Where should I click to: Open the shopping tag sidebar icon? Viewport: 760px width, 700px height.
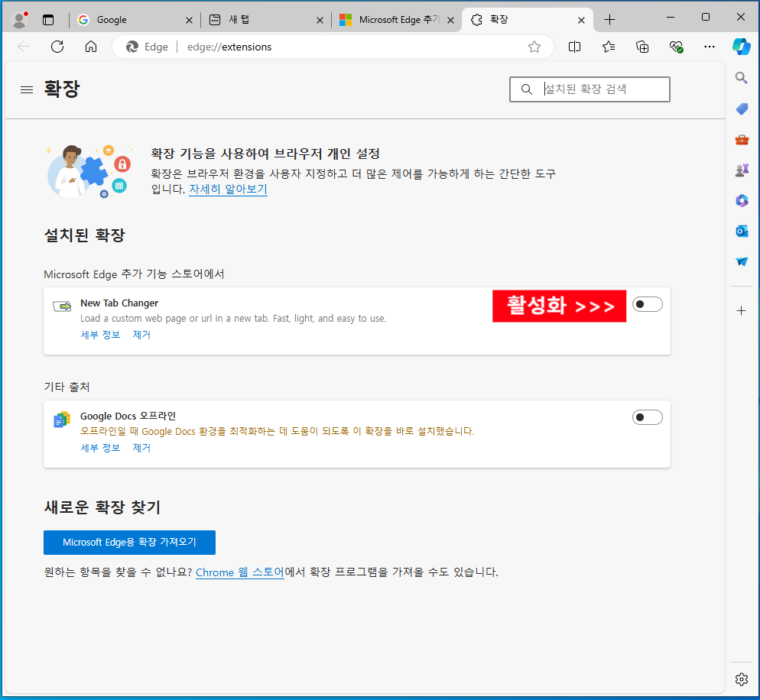tap(742, 109)
